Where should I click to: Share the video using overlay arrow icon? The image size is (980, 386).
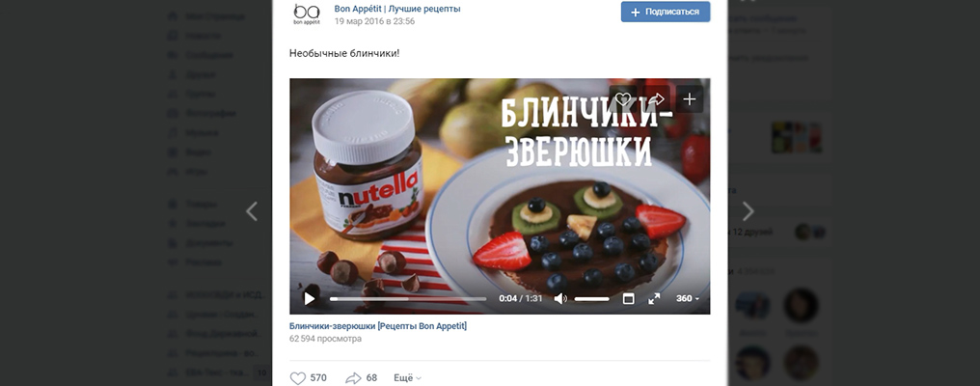coord(656,98)
